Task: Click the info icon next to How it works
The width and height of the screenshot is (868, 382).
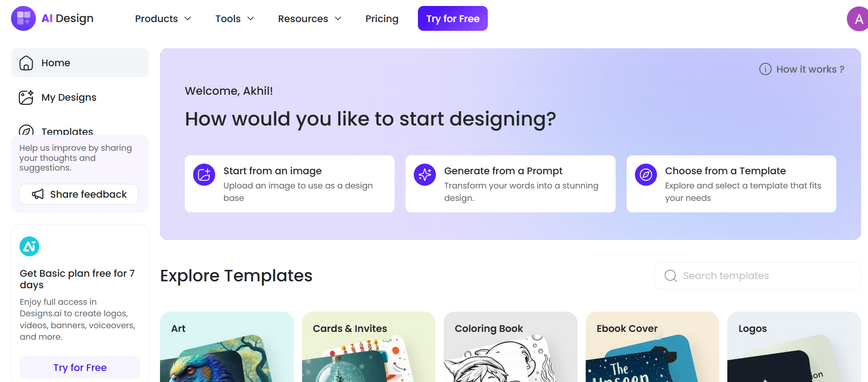Action: click(765, 69)
